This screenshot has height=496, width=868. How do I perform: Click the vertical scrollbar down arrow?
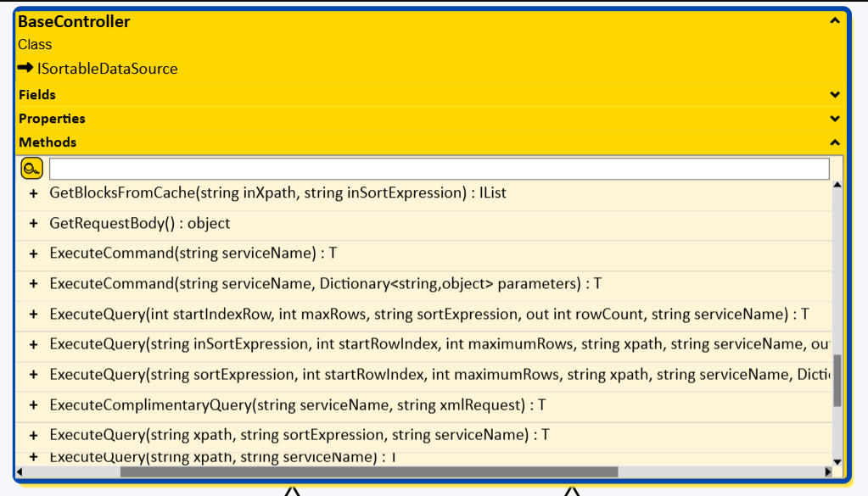[837, 462]
